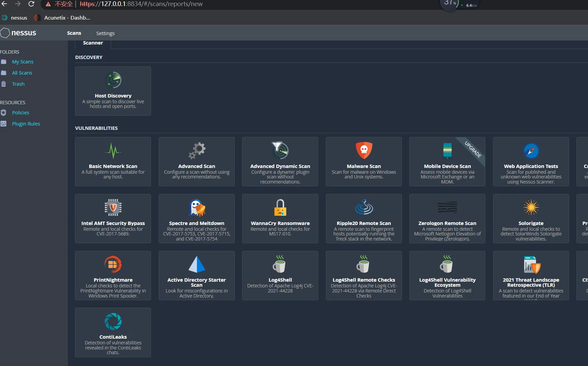Select Ripple20 Remote Scan template title

pyautogui.click(x=364, y=223)
